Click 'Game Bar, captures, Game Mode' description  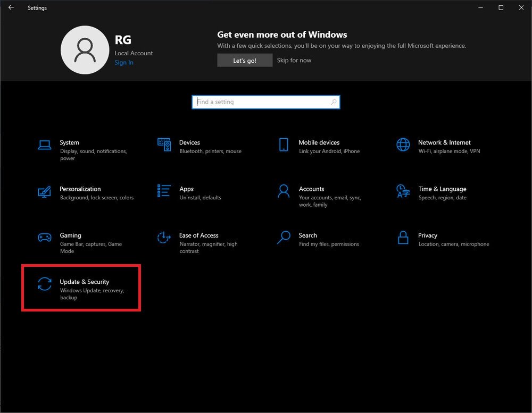(x=91, y=248)
